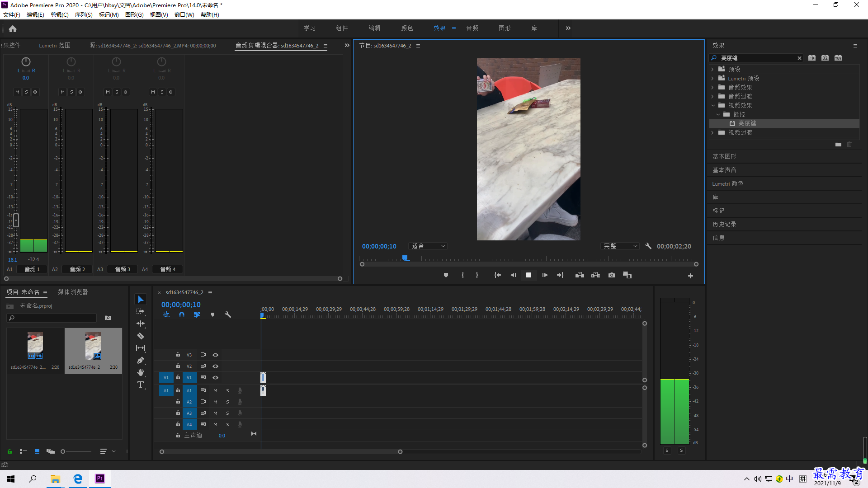Expand Lumetri 预设 folder
This screenshot has width=868, height=488.
pyautogui.click(x=712, y=78)
